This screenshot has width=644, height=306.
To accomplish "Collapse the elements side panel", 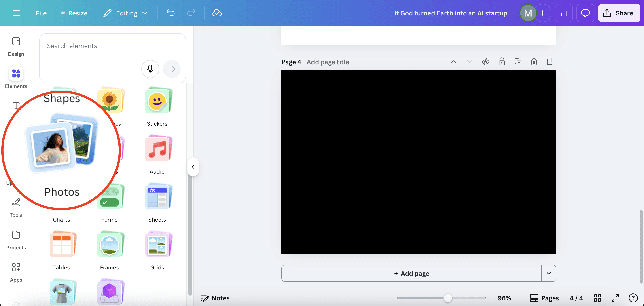I will [193, 167].
